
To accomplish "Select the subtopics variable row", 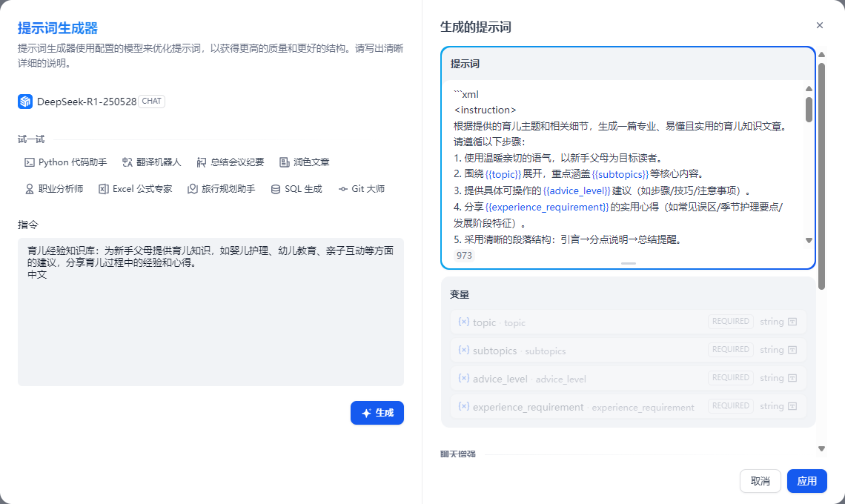I will pos(629,350).
